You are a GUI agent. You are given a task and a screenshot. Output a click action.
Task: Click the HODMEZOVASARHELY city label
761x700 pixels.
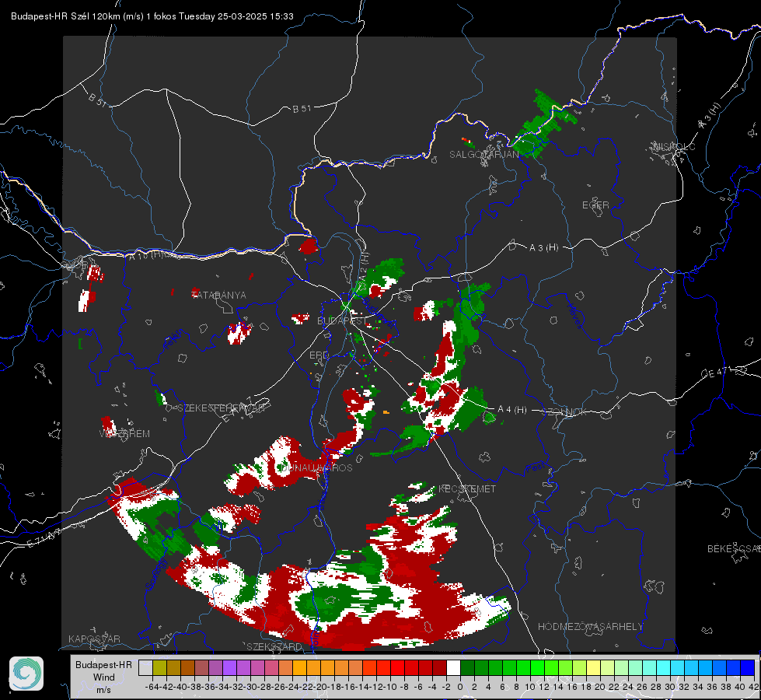coord(590,627)
